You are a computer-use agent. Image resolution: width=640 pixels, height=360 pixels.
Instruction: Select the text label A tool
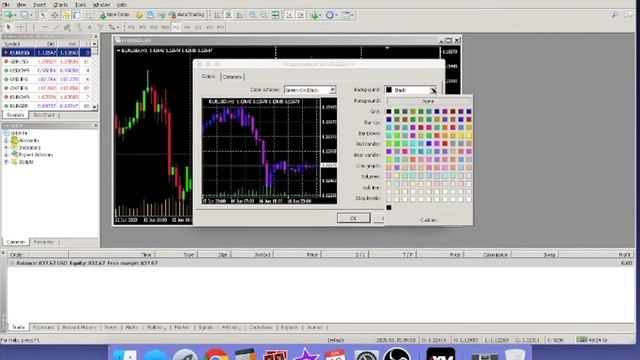click(x=90, y=27)
